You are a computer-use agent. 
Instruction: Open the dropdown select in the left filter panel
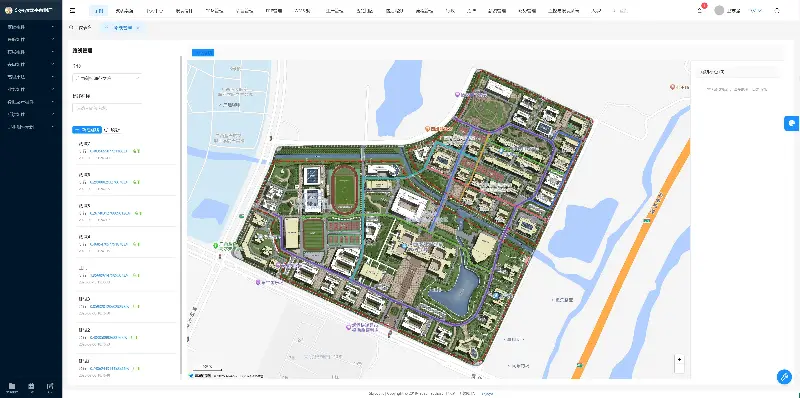point(107,78)
